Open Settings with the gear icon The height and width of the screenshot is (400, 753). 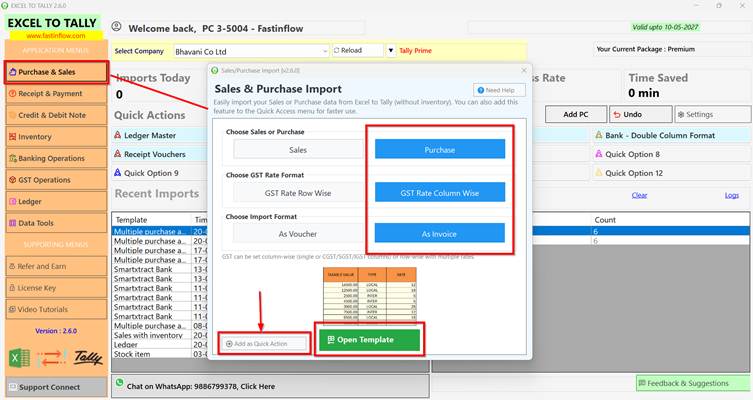click(x=713, y=114)
